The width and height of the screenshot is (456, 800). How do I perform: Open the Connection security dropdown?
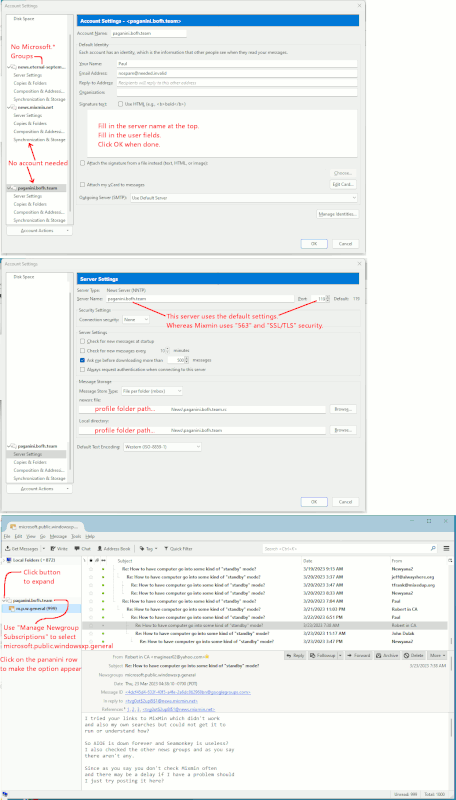pyautogui.click(x=136, y=319)
